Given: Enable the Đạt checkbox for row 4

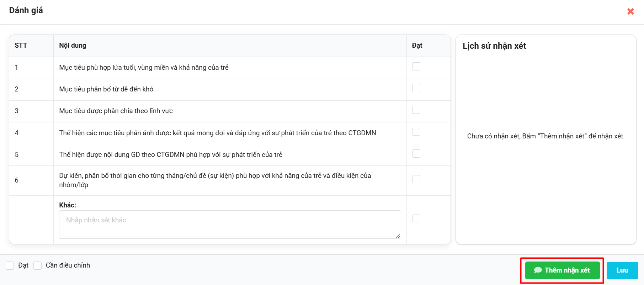Looking at the screenshot, I should pos(416,132).
